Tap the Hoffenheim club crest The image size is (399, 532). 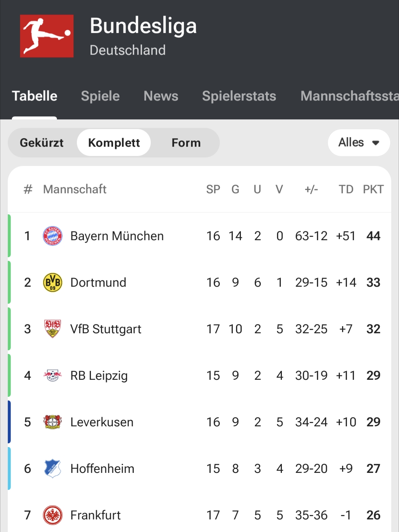coord(52,468)
